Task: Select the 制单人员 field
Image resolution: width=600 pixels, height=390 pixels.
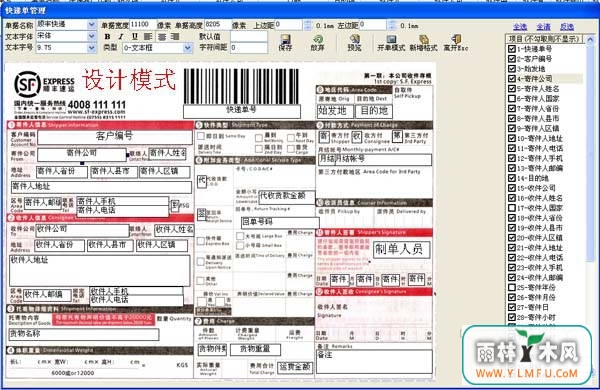Action: point(401,250)
